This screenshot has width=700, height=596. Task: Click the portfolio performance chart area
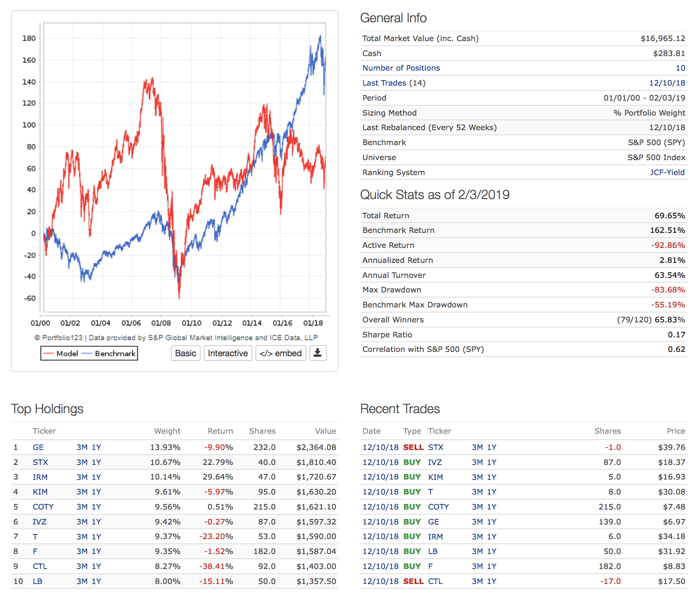click(184, 167)
